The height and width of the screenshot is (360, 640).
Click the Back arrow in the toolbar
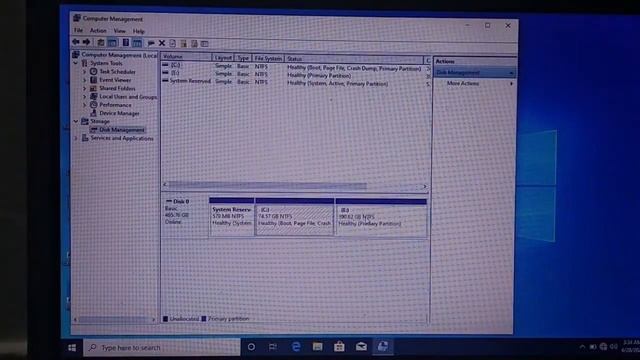coord(76,42)
